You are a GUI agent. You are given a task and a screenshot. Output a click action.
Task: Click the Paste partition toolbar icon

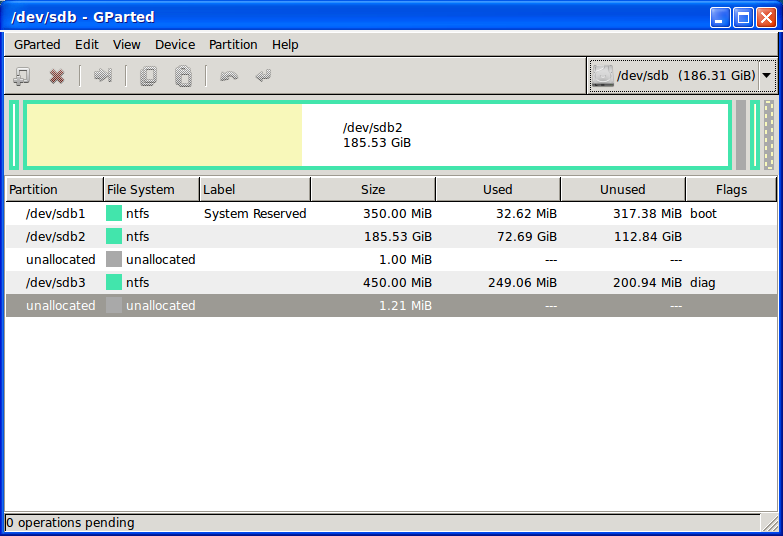pos(183,76)
